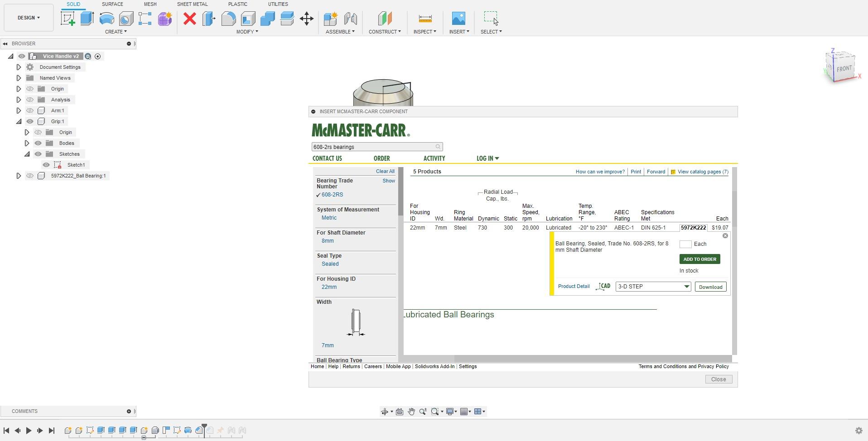868x441 pixels.
Task: Toggle visibility of Grip:1 component
Action: [x=30, y=121]
